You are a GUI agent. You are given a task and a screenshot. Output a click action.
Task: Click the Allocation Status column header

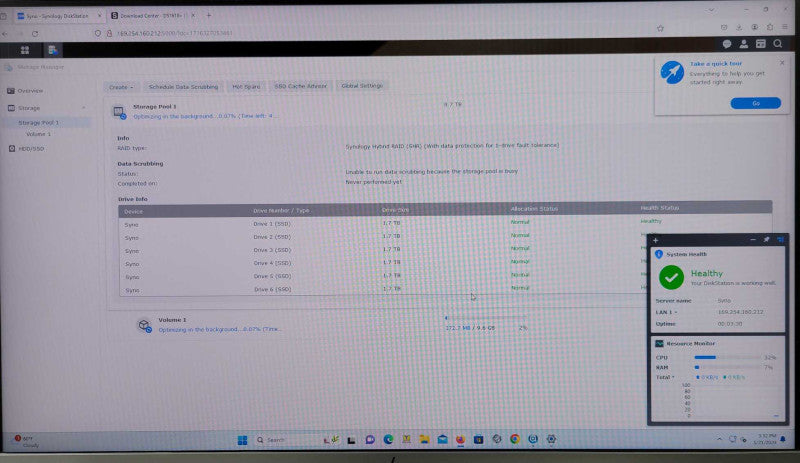click(534, 209)
